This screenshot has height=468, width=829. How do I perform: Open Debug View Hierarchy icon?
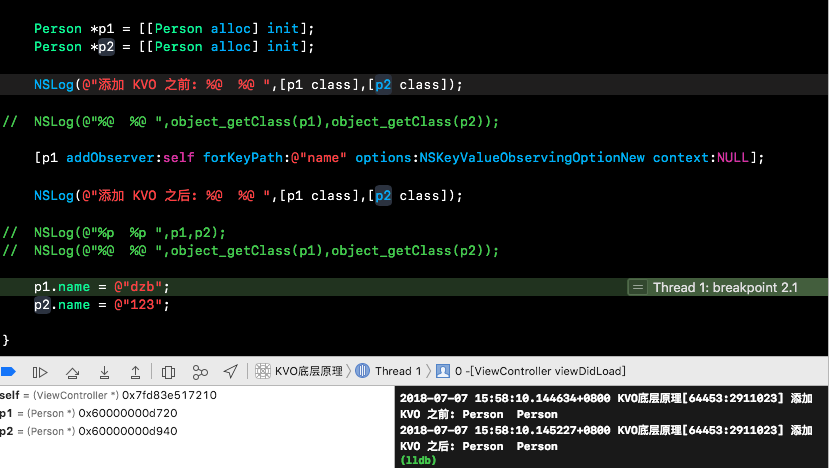[x=168, y=372]
